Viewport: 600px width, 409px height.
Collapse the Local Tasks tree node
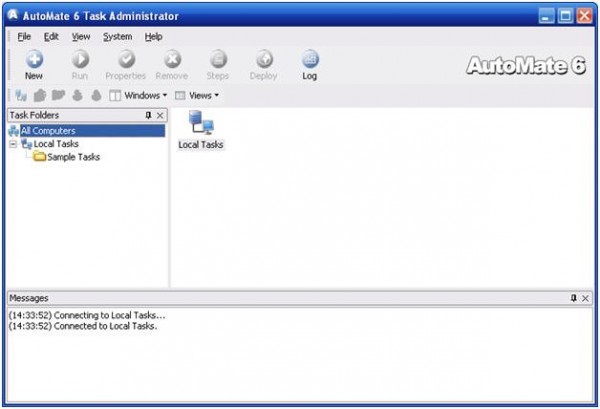[13, 144]
